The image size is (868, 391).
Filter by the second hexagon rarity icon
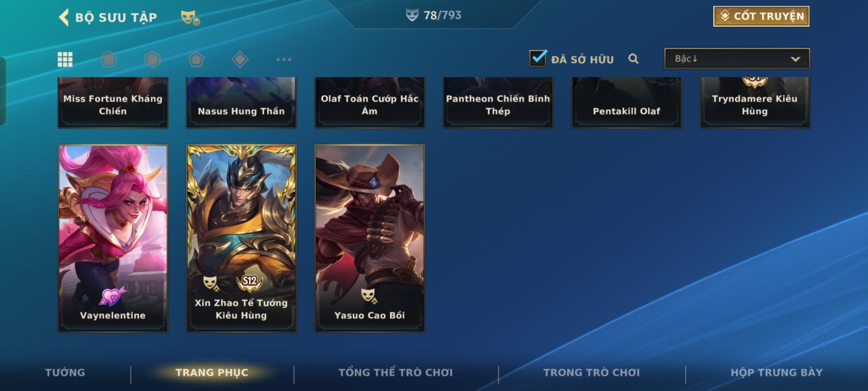point(153,59)
